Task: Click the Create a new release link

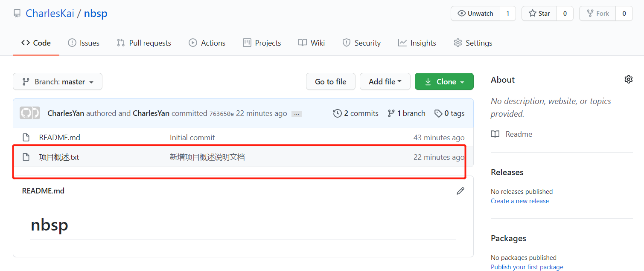Action: point(520,201)
